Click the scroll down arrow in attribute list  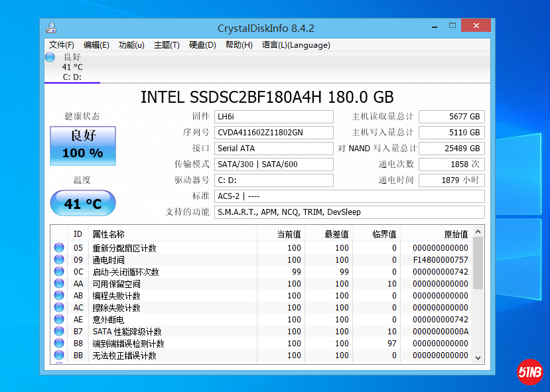pyautogui.click(x=478, y=358)
